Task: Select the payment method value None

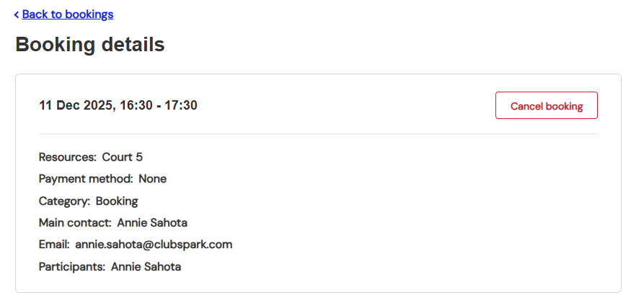Action: click(153, 179)
